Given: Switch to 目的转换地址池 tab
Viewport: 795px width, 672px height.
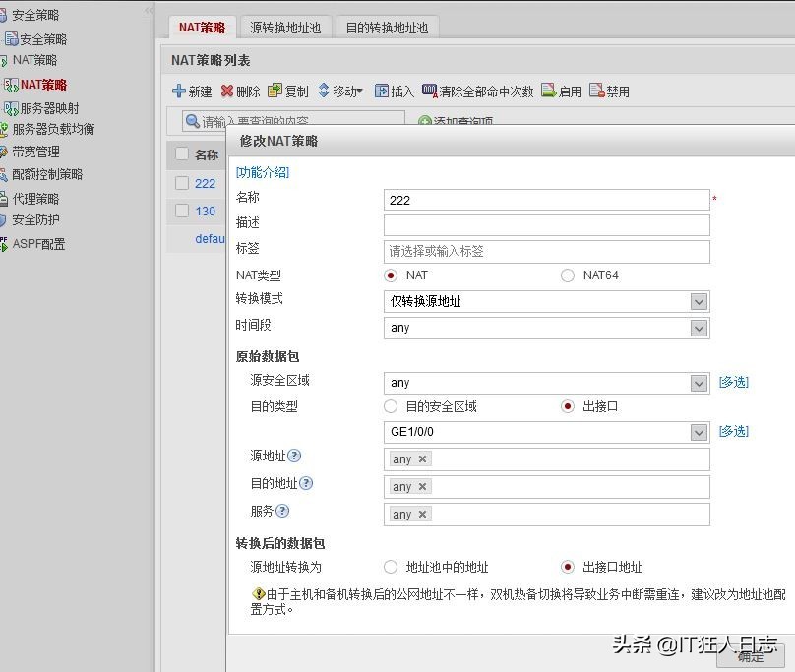Looking at the screenshot, I should click(387, 28).
